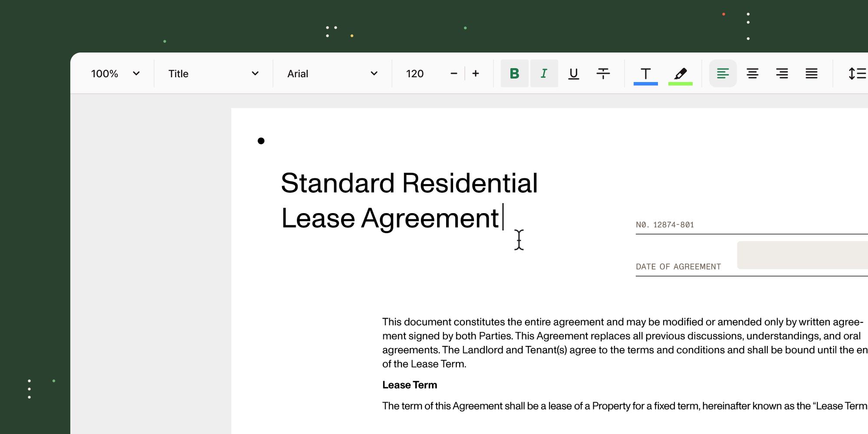Toggle italic formatting
The height and width of the screenshot is (434, 868).
point(544,73)
